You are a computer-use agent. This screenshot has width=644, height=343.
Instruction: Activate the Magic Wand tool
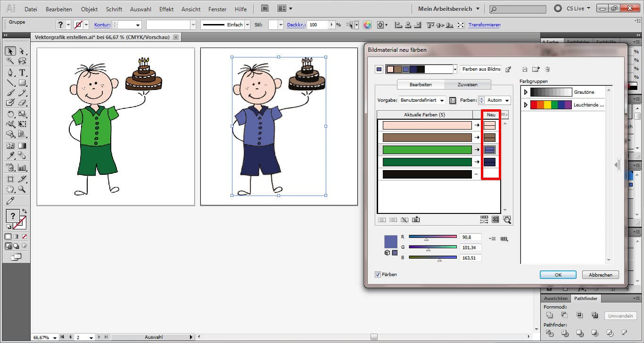[x=10, y=60]
